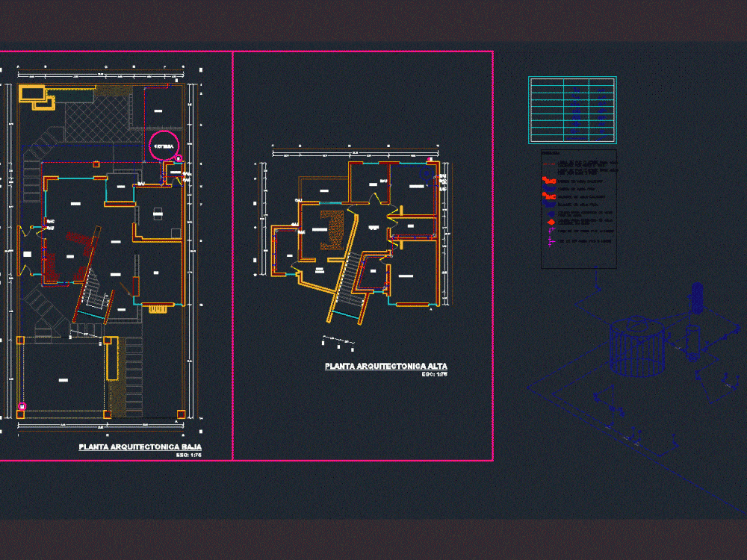Select the cylindrical tank in isometric view
The width and height of the screenshot is (747, 560).
coord(637,347)
